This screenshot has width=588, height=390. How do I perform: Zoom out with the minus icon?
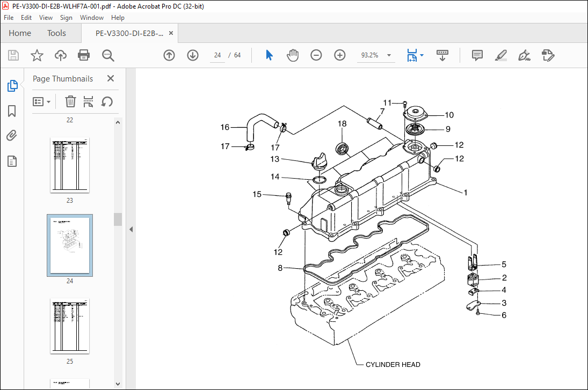316,55
